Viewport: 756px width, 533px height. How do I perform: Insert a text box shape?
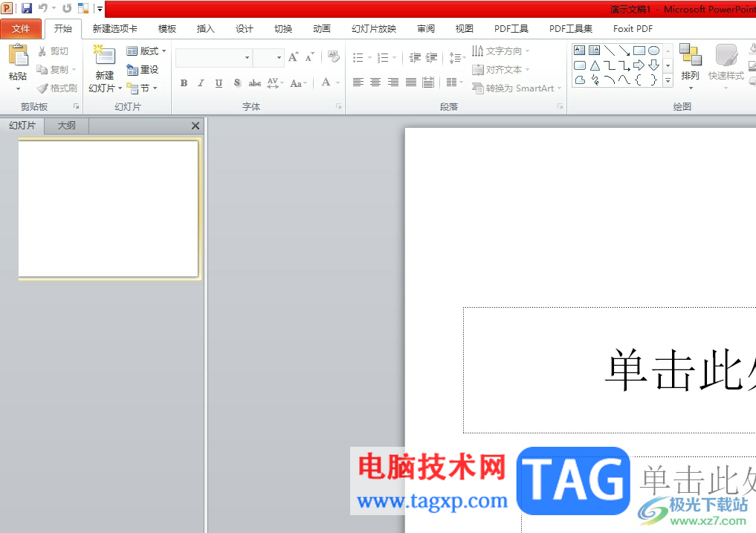580,50
